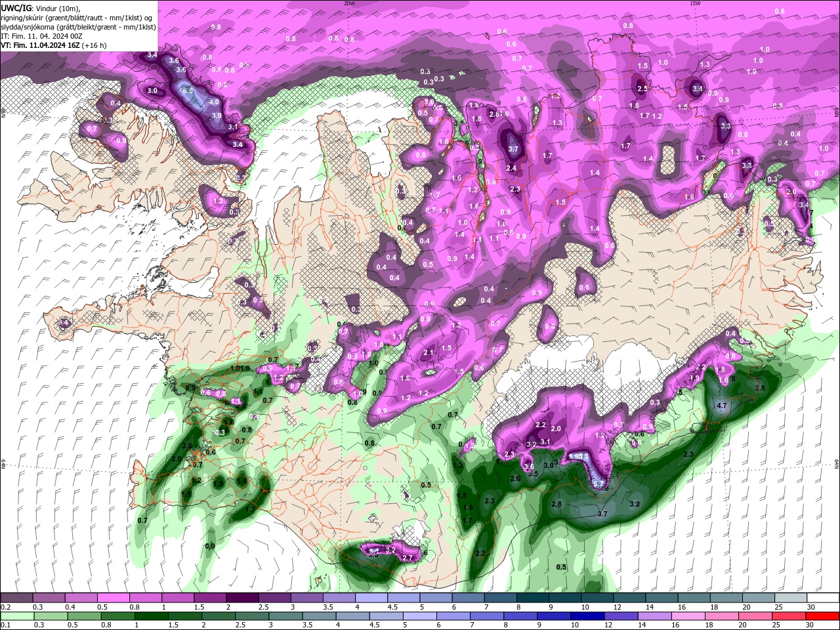Click the light lavender 4 snow legend swatch
840x630 pixels.
point(371,598)
